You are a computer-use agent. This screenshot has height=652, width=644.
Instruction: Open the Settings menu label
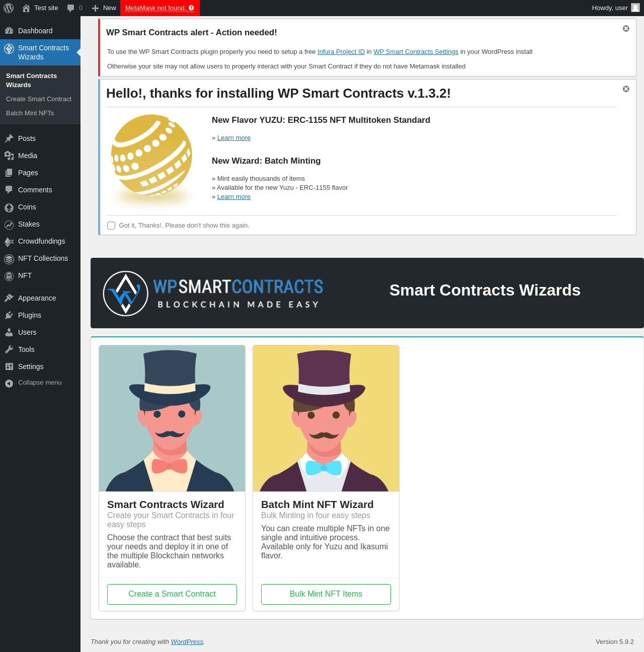31,367
